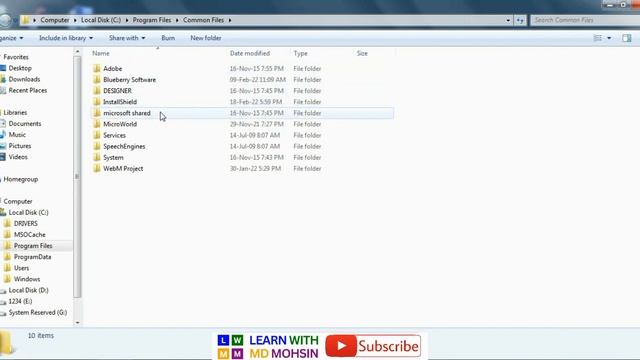Sort by the Name column header
Image resolution: width=640 pixels, height=360 pixels.
(x=101, y=53)
